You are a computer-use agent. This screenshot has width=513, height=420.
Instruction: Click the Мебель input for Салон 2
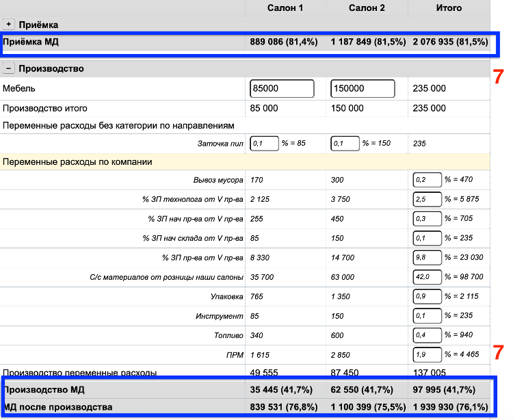coord(363,88)
